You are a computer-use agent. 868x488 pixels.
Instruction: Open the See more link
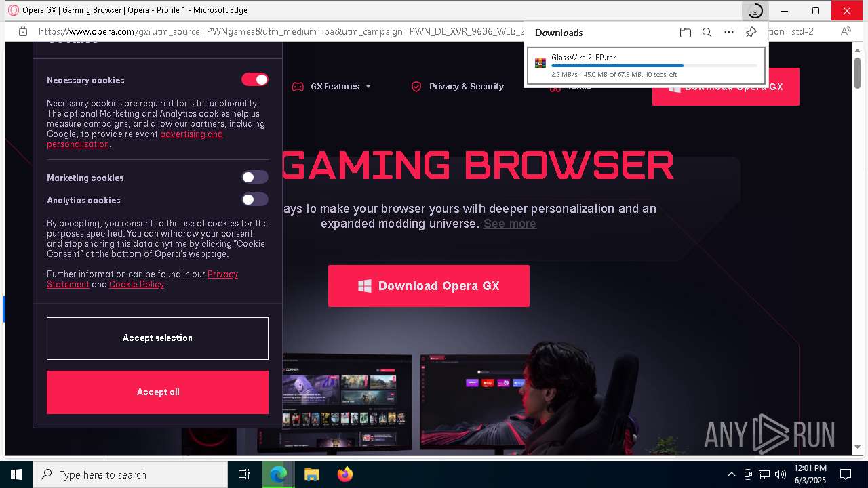pos(510,224)
